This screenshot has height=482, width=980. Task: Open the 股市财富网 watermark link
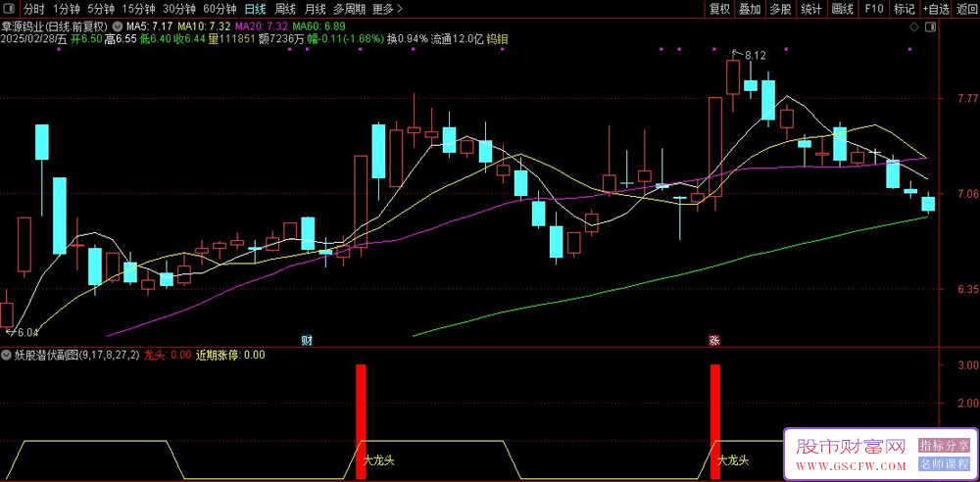click(x=849, y=447)
